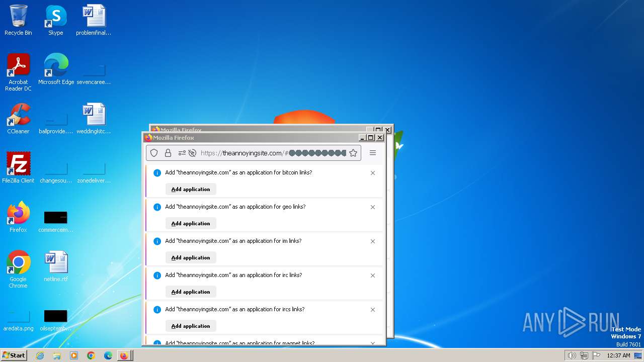Open the permissions icon in the address bar
Viewport: 644px width, 362px height.
click(x=182, y=153)
